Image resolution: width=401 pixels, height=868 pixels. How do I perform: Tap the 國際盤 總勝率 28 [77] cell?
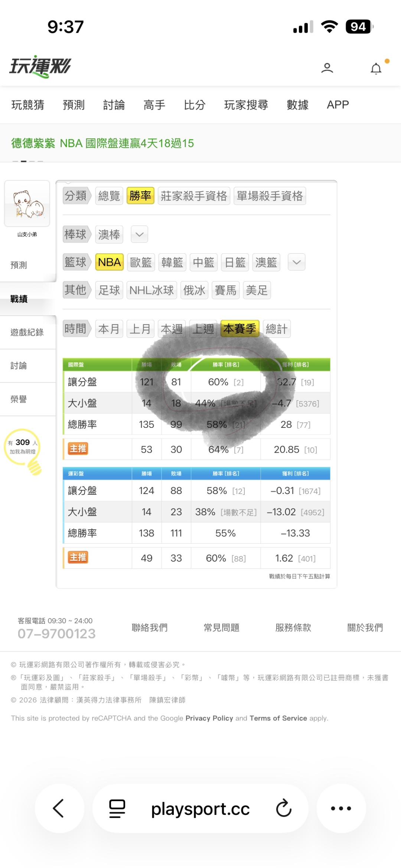click(296, 424)
